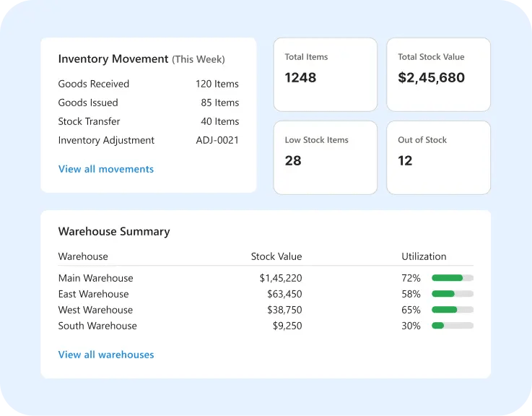
Task: Open the View all movements link
Action: (106, 169)
